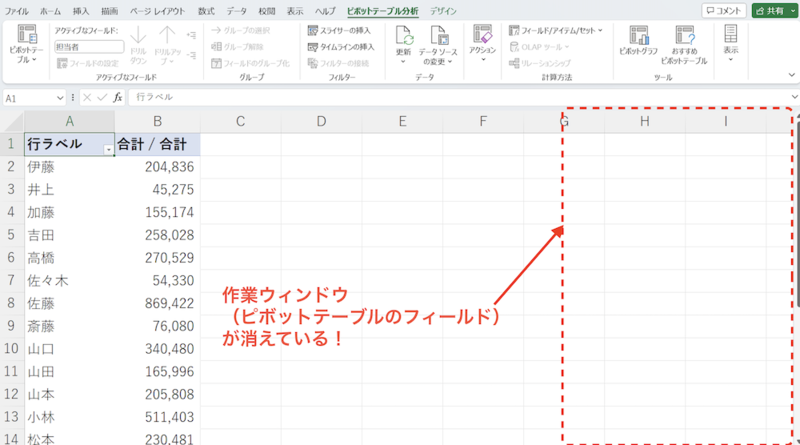Viewport: 800px width, 445px height.
Task: Select column A header
Action: coord(69,121)
